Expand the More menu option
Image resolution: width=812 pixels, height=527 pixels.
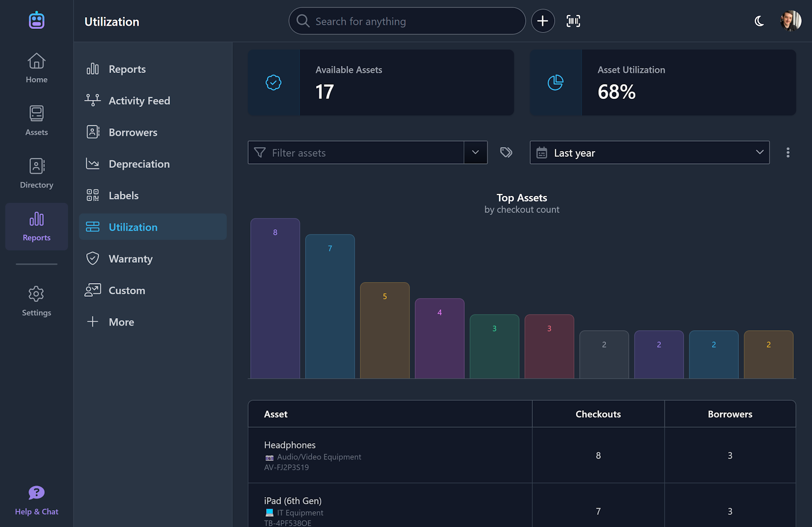[153, 322]
